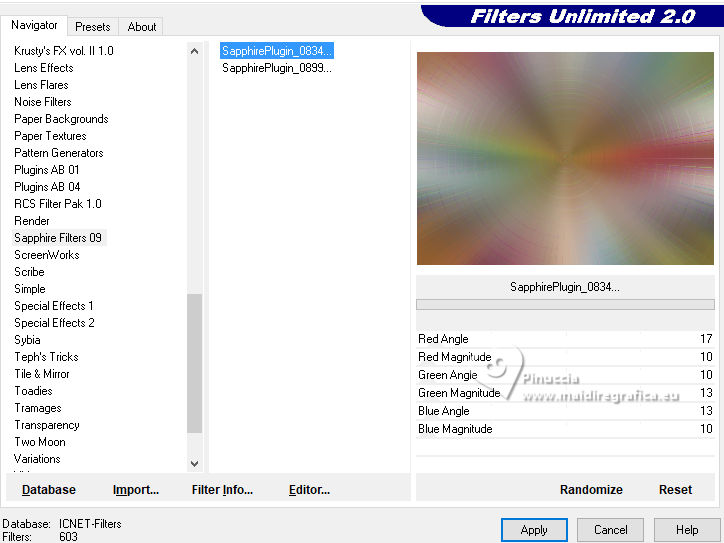Select the Special Effects 1 category

click(54, 306)
